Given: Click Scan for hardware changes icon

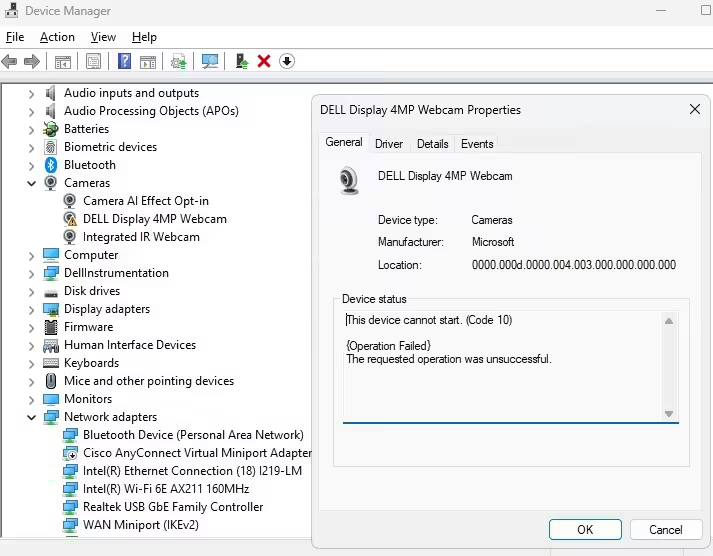Looking at the screenshot, I should [210, 61].
